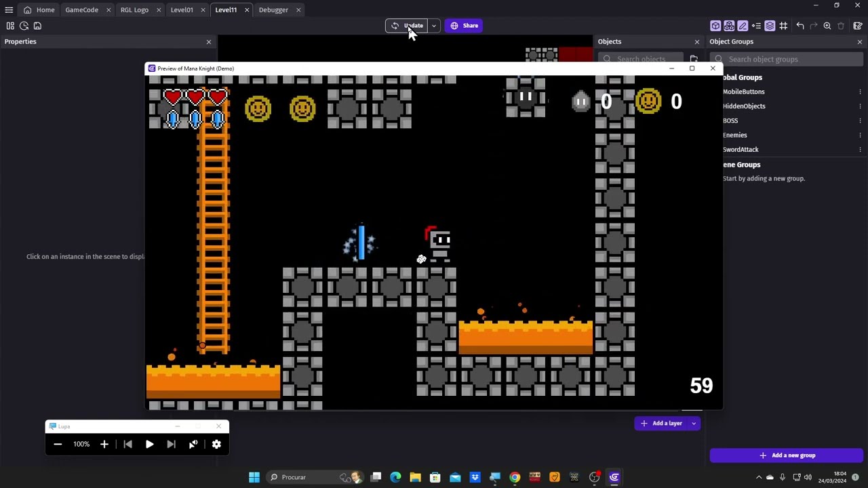Click the Search object groups field

[787, 59]
